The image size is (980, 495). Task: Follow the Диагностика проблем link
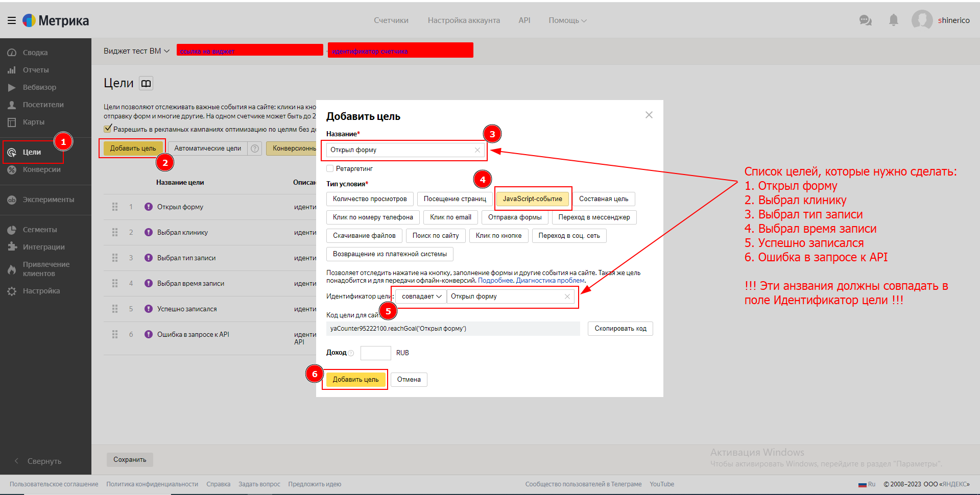(550, 281)
